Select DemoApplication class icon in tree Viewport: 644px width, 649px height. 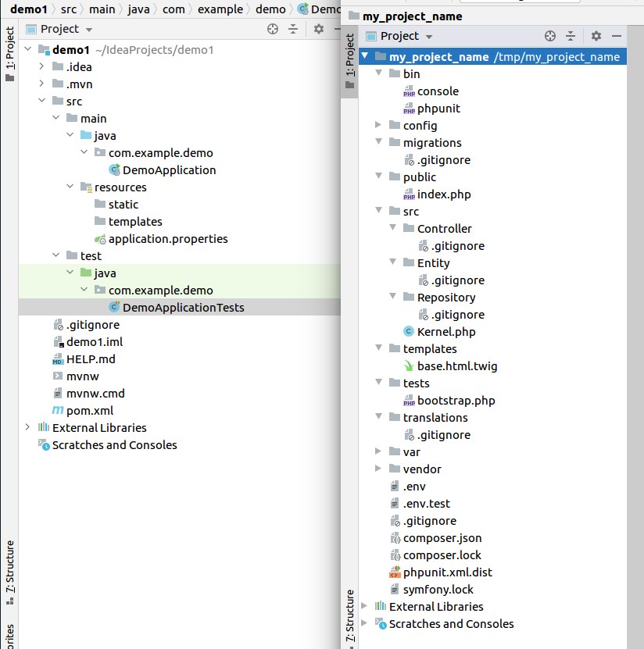pos(114,169)
